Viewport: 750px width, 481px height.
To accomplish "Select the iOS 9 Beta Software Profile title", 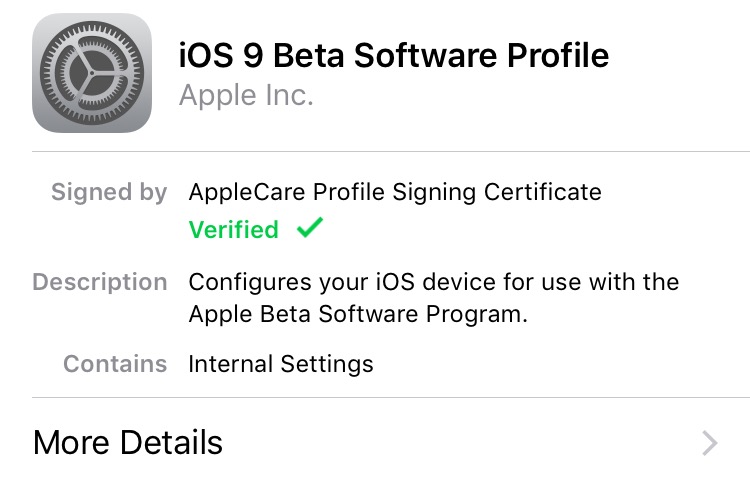I will click(x=393, y=55).
